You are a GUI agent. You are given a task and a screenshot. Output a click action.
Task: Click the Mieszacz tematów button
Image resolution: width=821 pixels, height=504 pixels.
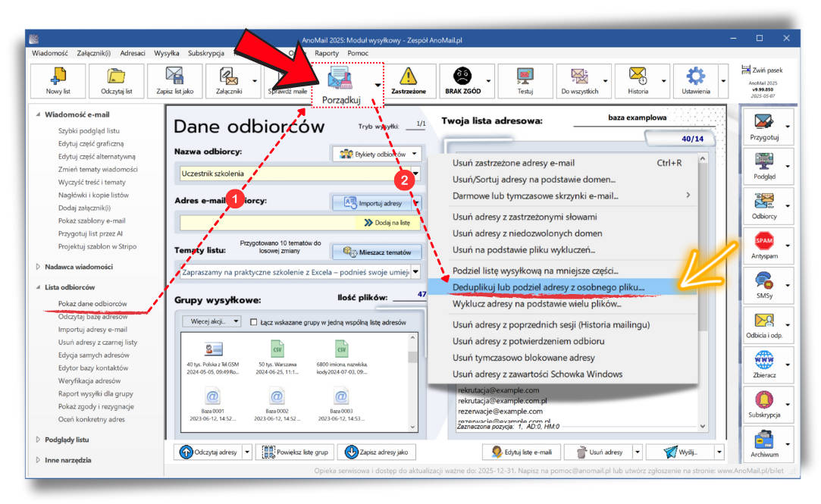click(377, 252)
